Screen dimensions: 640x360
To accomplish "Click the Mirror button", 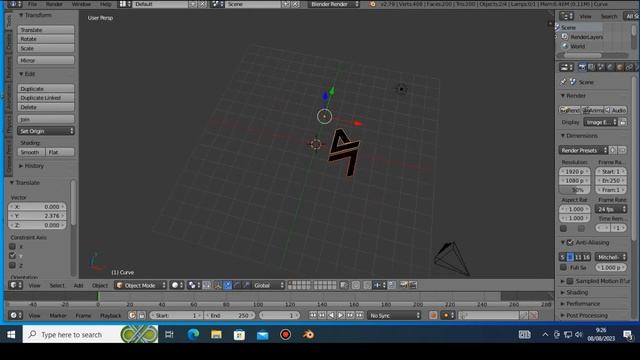I will 46,60.
